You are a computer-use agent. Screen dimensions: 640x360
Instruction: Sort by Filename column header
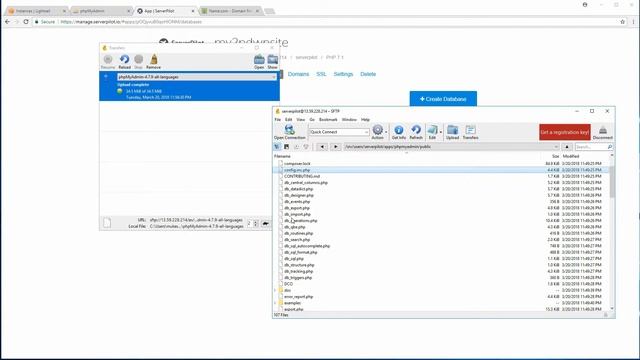tap(282, 156)
